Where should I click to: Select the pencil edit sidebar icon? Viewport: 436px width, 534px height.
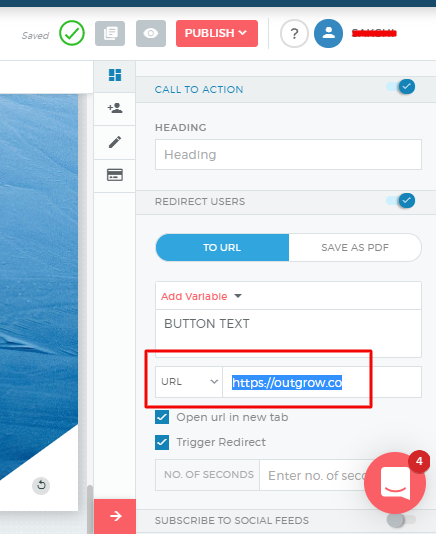point(115,142)
